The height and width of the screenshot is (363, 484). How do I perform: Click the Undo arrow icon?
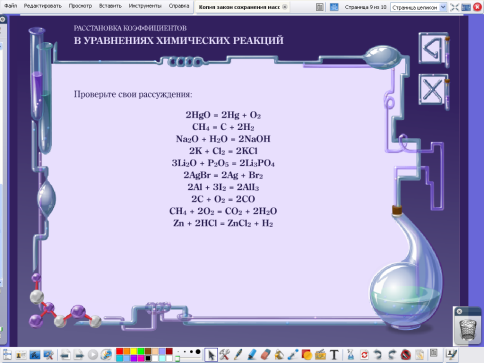(378, 354)
